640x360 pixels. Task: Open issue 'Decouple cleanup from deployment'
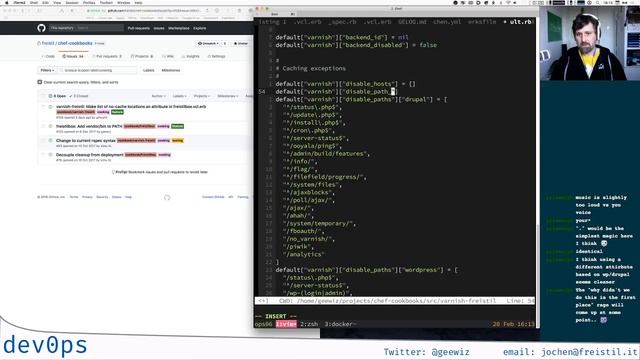pyautogui.click(x=89, y=155)
